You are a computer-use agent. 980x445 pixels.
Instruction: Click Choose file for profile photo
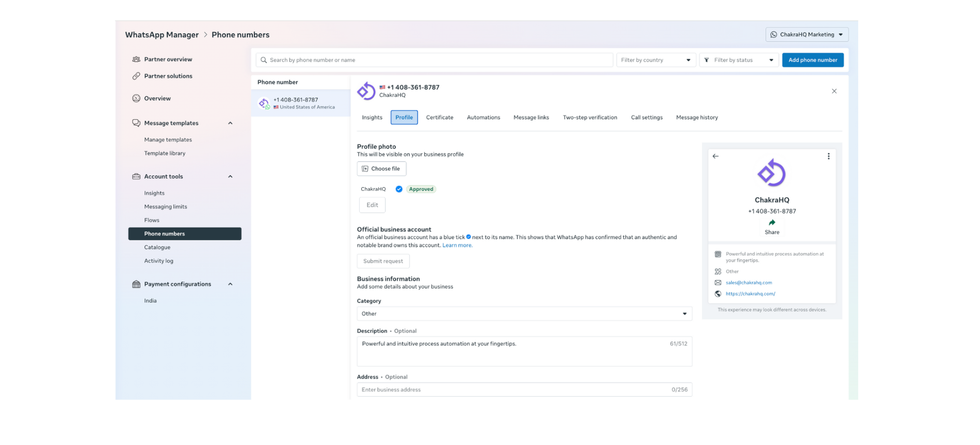pyautogui.click(x=382, y=169)
